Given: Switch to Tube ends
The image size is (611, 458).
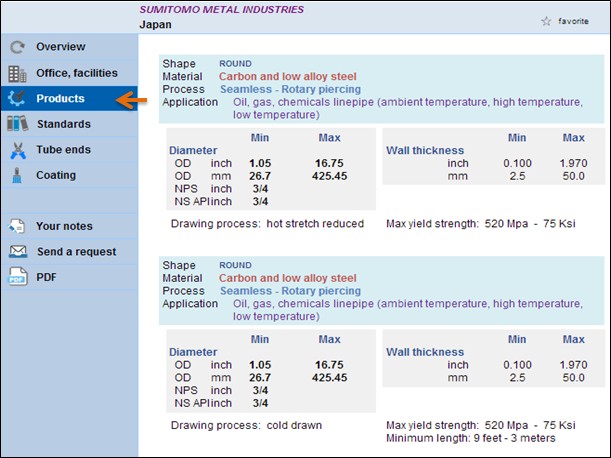Looking at the screenshot, I should 64,150.
